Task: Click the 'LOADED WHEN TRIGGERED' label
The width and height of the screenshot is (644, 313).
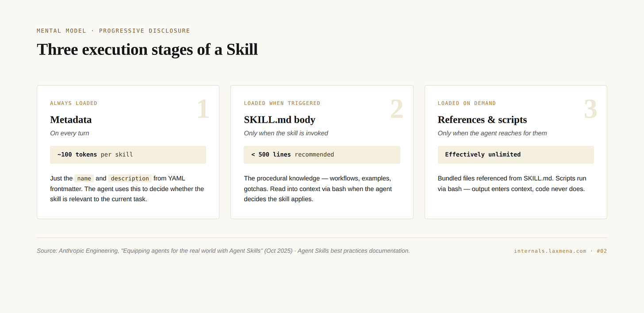Action: click(282, 103)
